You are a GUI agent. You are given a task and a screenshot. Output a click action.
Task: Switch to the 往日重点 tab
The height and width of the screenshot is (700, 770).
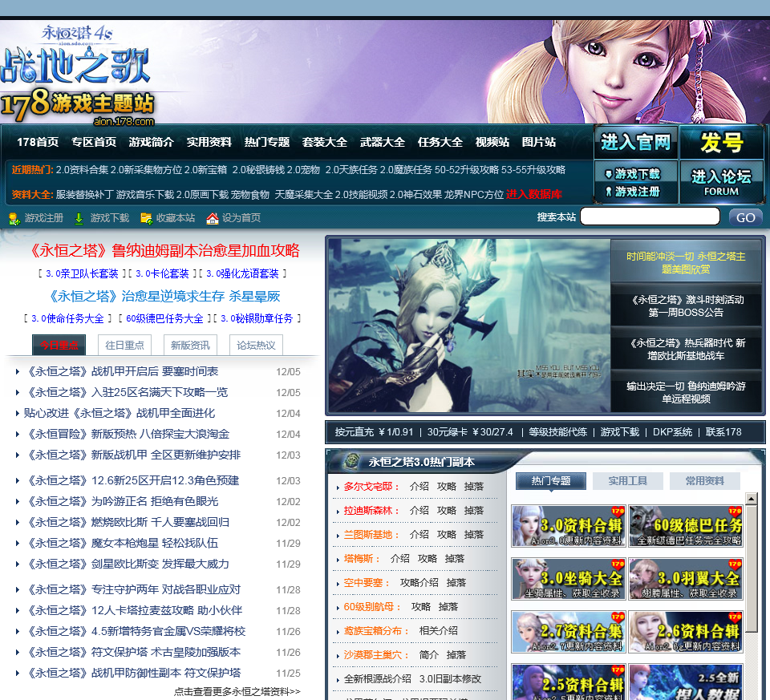[x=125, y=345]
